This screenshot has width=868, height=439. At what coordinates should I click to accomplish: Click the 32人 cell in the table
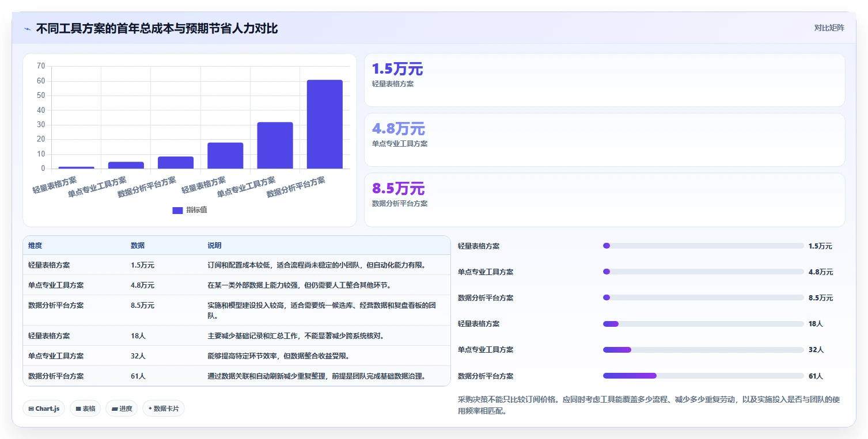(138, 356)
